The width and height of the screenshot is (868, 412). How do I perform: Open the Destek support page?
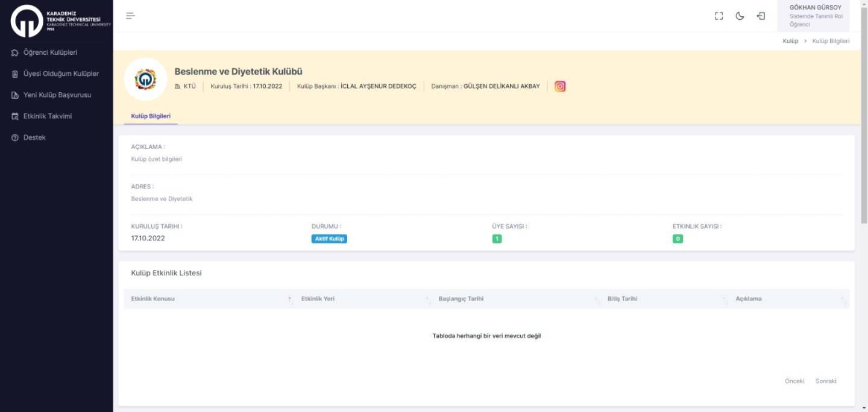pyautogui.click(x=34, y=137)
